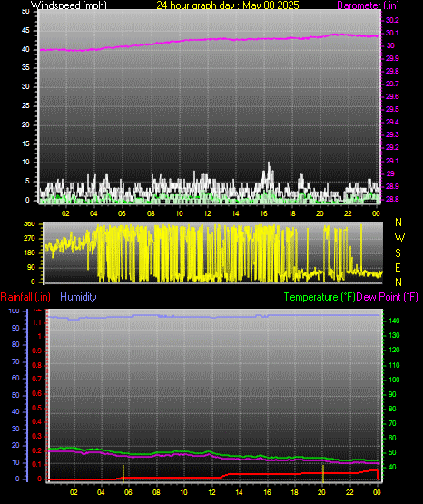The height and width of the screenshot is (504, 423).
Task: Click the E compass direction label
Action: pos(398,267)
